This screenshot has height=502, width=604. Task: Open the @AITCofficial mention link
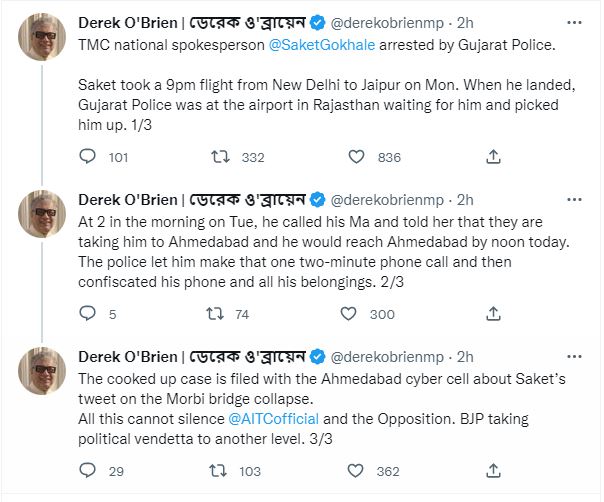point(273,415)
